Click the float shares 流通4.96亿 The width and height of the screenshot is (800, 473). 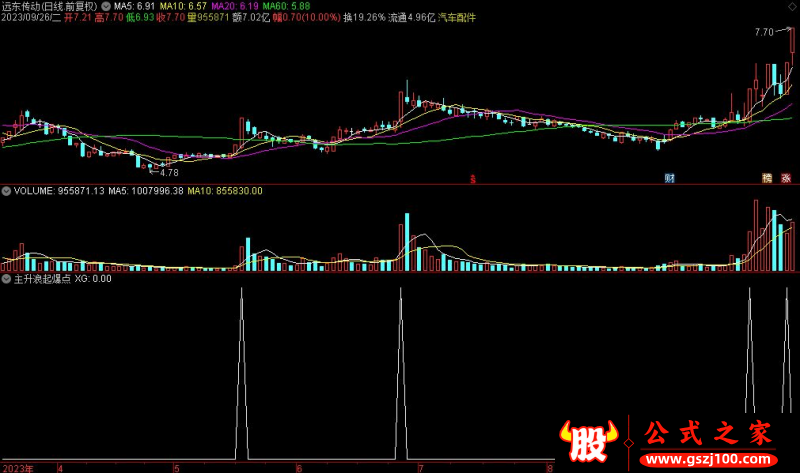412,18
